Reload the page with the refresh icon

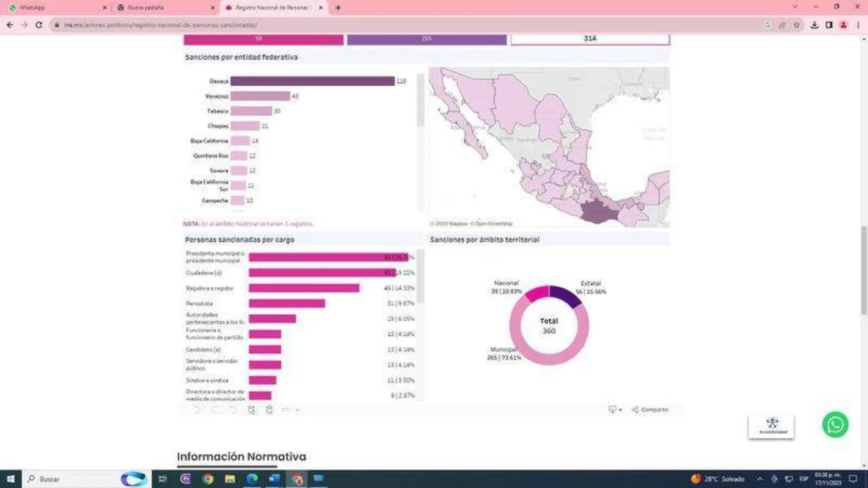pos(39,25)
